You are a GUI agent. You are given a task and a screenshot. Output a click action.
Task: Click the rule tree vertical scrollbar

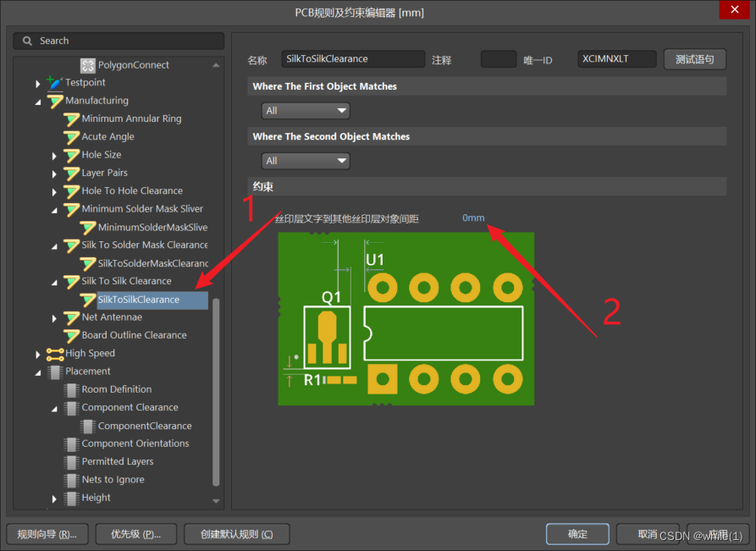coord(216,389)
